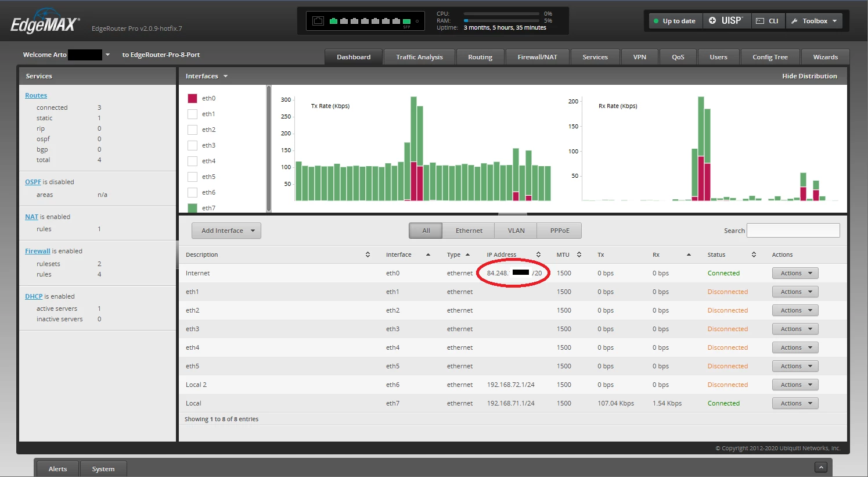The image size is (868, 477).
Task: Open the Alerts bottom tab
Action: 57,469
